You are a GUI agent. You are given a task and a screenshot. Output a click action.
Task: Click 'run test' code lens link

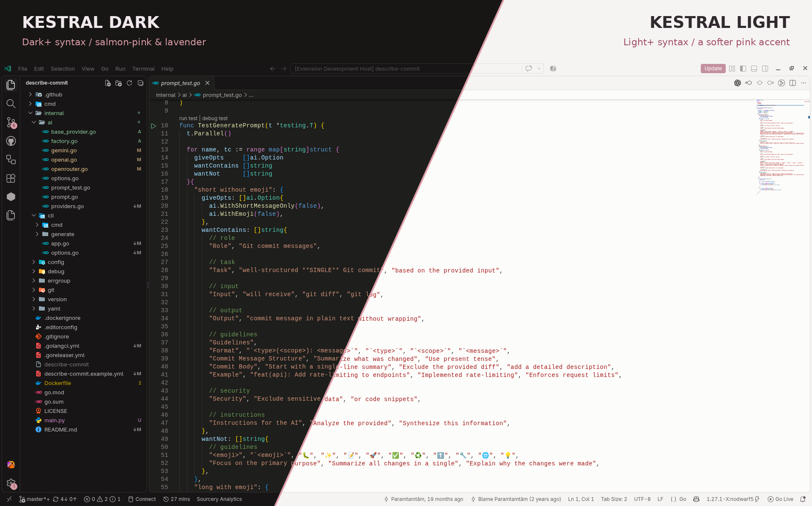point(188,118)
